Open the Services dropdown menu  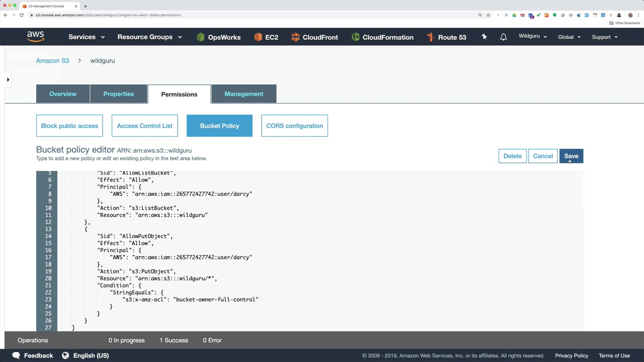click(87, 37)
